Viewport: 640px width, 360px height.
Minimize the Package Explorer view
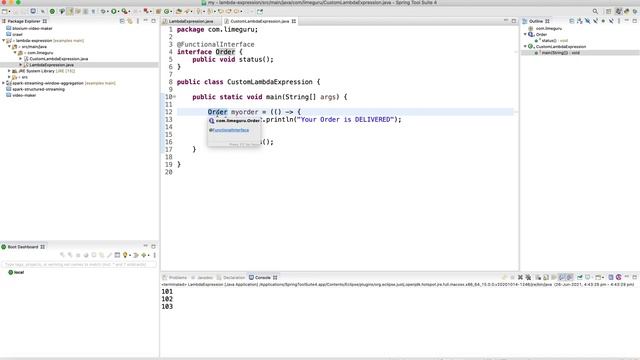pyautogui.click(x=145, y=21)
